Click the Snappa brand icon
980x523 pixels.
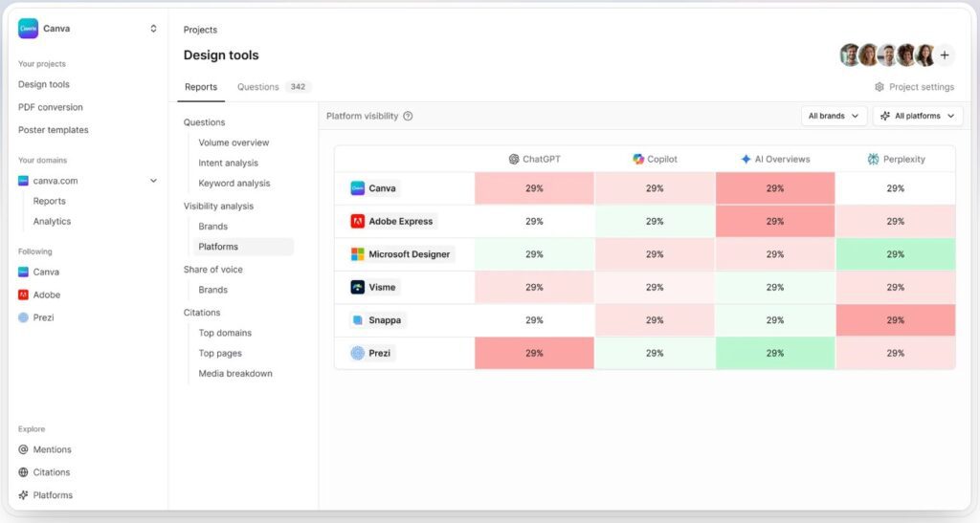(x=358, y=320)
